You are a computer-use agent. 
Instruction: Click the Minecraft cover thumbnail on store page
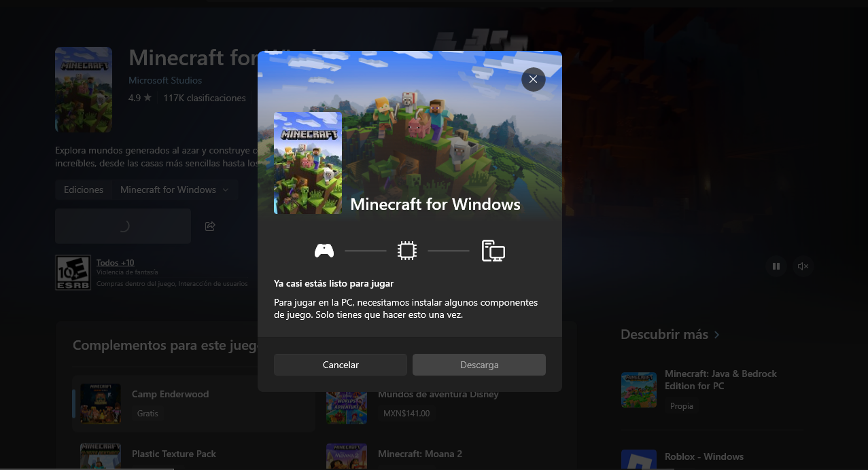[x=84, y=90]
